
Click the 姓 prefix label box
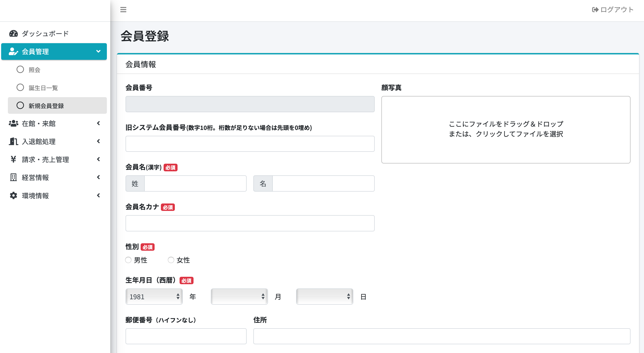coord(135,183)
